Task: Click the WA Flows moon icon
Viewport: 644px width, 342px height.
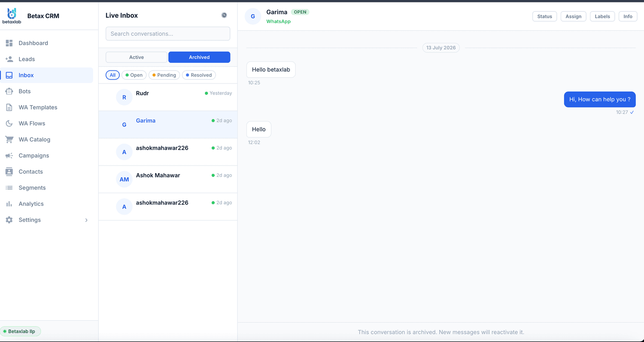Action: click(9, 124)
